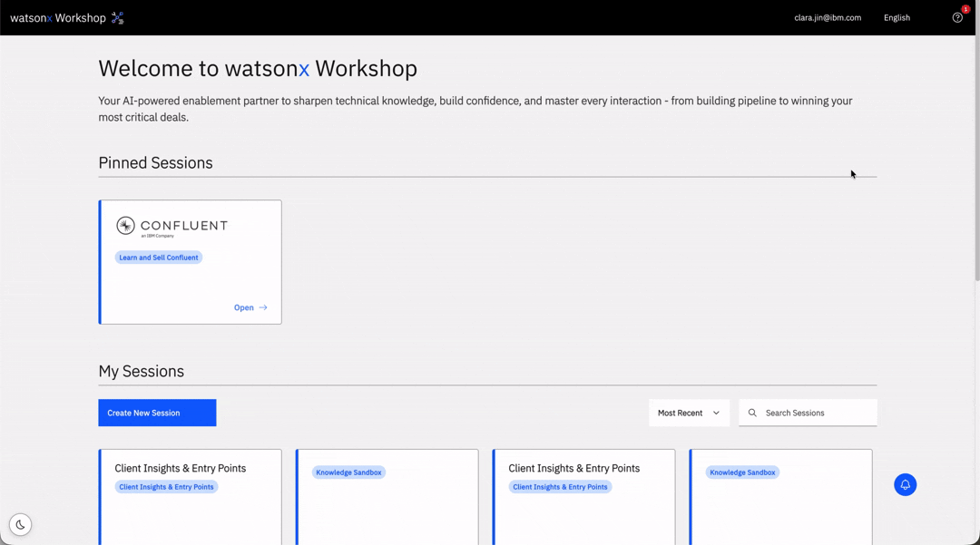The width and height of the screenshot is (980, 545).
Task: Click the Learn and Sell Confluent tag
Action: (159, 258)
